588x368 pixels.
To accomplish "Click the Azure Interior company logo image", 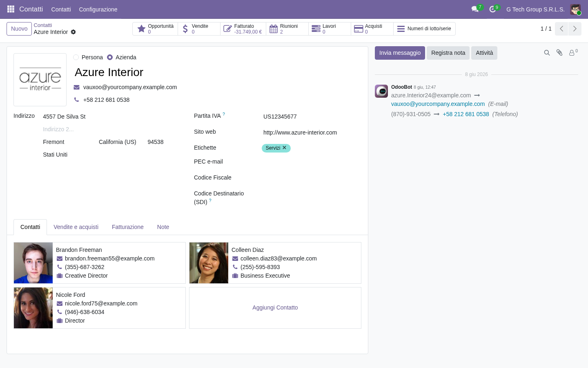I will click(x=40, y=80).
